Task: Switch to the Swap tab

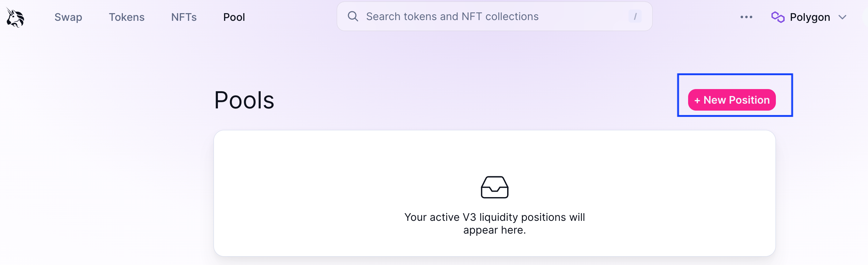Action: [68, 17]
